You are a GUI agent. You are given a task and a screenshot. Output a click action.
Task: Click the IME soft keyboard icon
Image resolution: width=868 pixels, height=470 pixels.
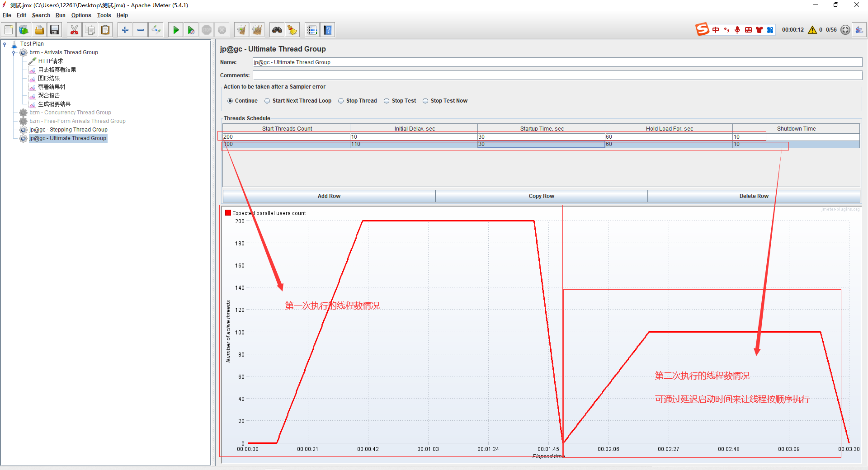[749, 30]
